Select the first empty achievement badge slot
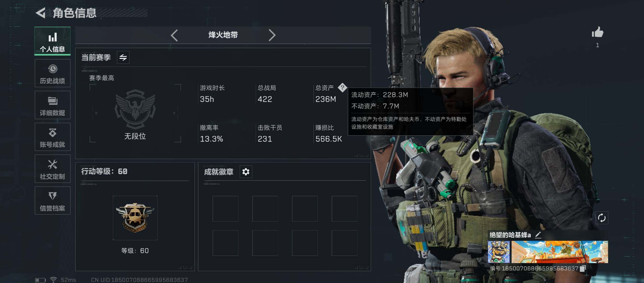Image resolution: width=644 pixels, height=283 pixels. pyautogui.click(x=225, y=209)
